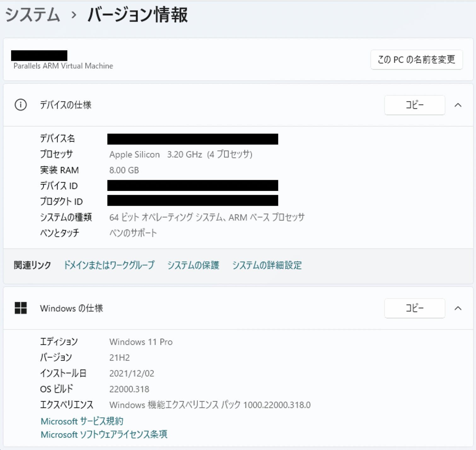
Task: Select the Apple Silicon 3.20 GHz processor value
Action: pyautogui.click(x=181, y=154)
